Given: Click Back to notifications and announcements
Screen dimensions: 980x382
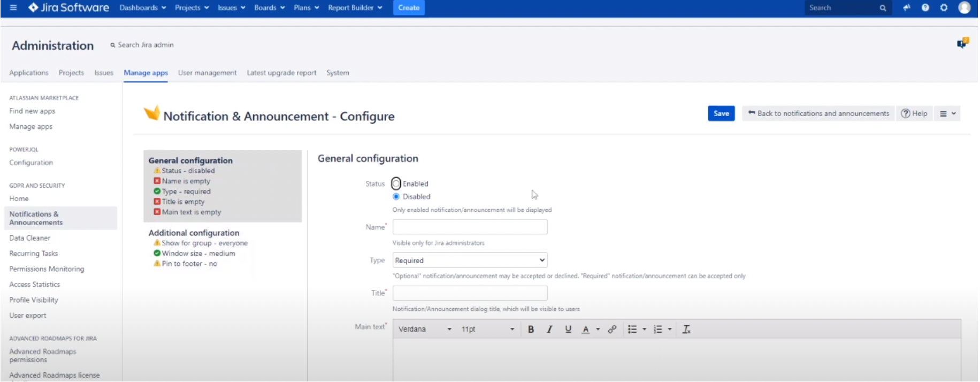Looking at the screenshot, I should click(818, 113).
